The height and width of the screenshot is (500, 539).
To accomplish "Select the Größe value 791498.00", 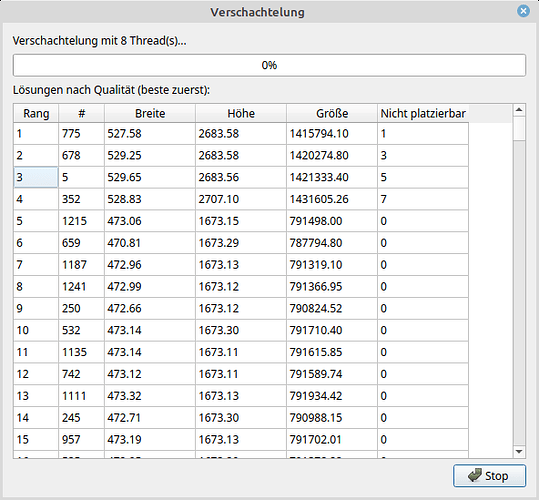I will pyautogui.click(x=332, y=221).
